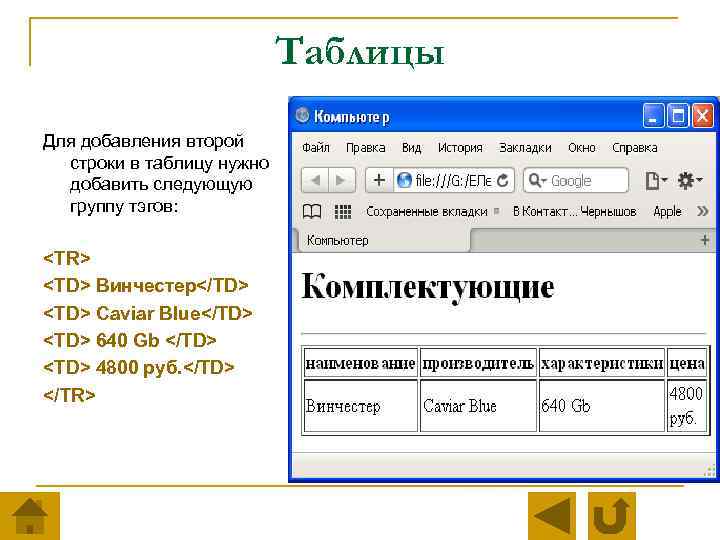Click the Google search magnifier dropdown
Viewport: 720px width, 540px height.
coord(537,180)
